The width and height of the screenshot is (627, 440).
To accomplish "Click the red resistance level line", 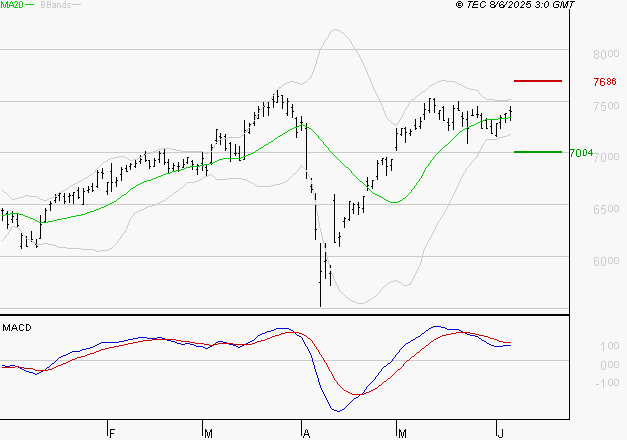I will [x=538, y=81].
